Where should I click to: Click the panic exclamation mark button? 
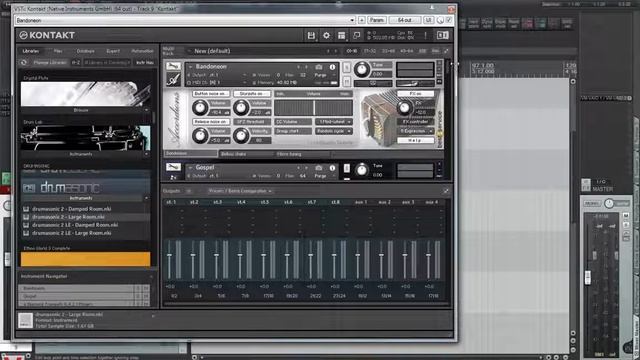(x=425, y=36)
